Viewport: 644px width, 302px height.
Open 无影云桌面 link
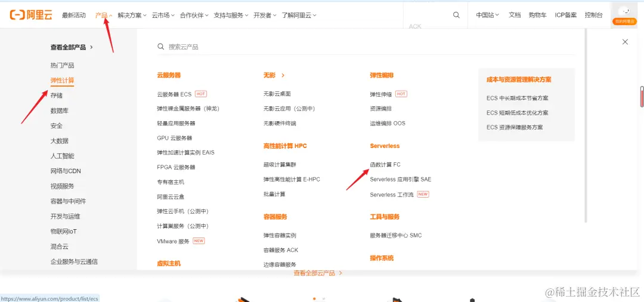point(277,94)
